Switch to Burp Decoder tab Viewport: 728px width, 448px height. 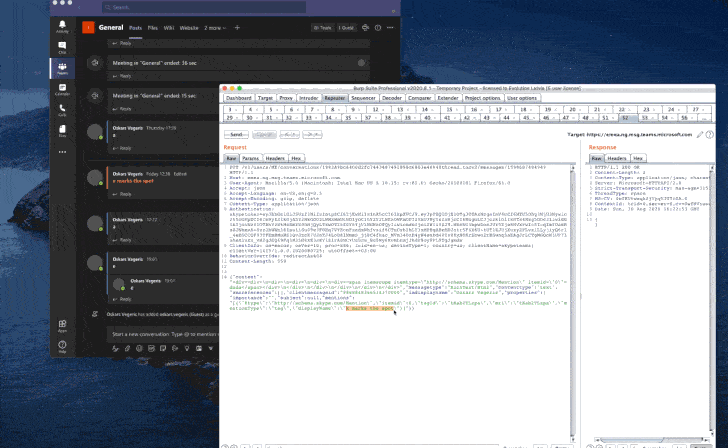click(392, 98)
